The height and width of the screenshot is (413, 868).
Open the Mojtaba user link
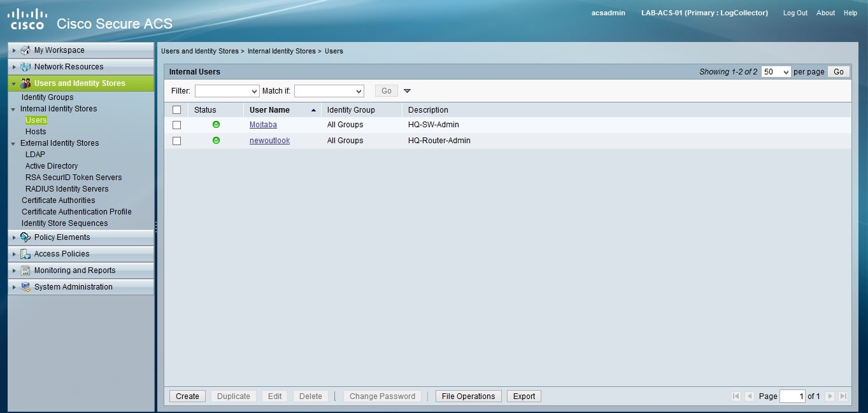click(263, 125)
